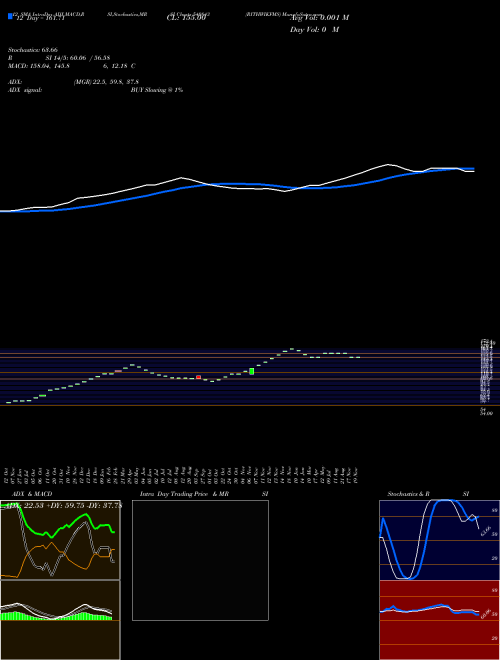
Task: Click the 'ADX & MACD' panel title
Action: [x=32, y=494]
